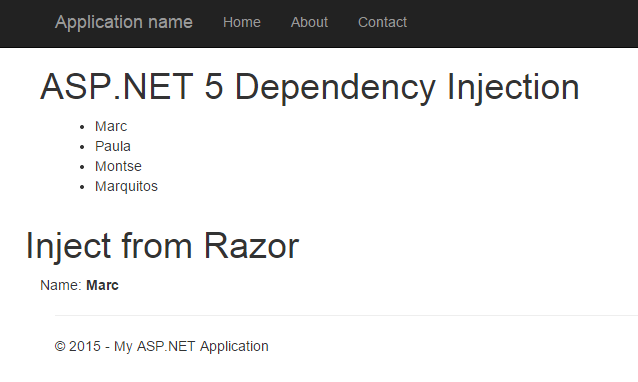
Task: Open the Contact nav item
Action: [382, 22]
